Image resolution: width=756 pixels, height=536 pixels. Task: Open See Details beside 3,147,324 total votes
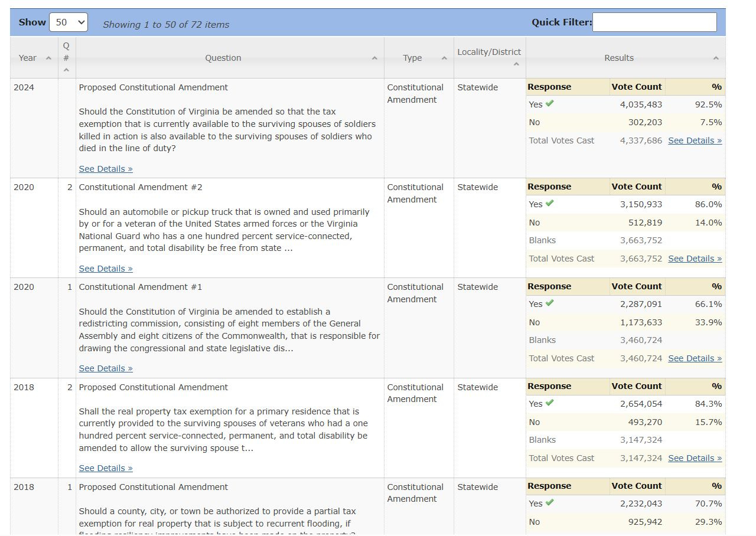[695, 458]
